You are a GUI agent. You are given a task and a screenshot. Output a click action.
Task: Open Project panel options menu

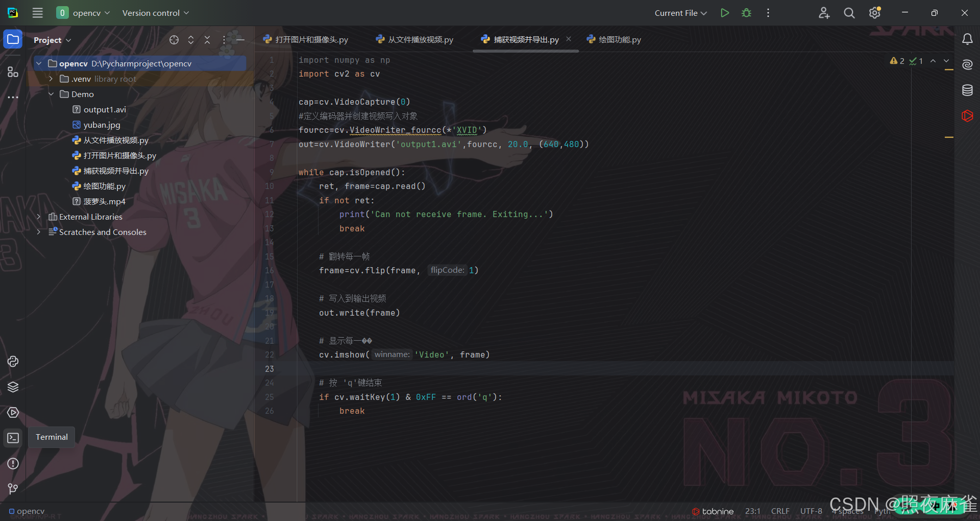click(x=224, y=40)
